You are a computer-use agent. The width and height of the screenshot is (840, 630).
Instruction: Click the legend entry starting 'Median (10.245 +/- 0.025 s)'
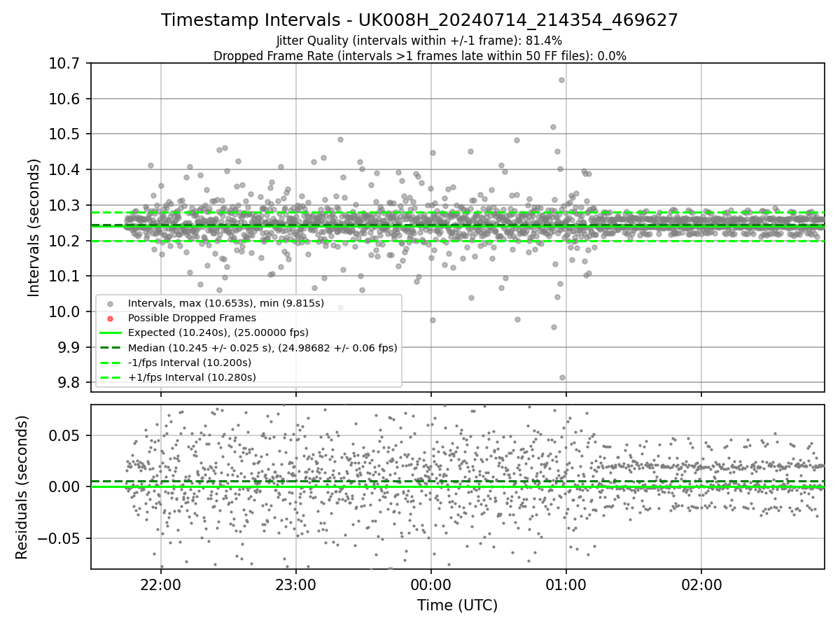(262, 347)
